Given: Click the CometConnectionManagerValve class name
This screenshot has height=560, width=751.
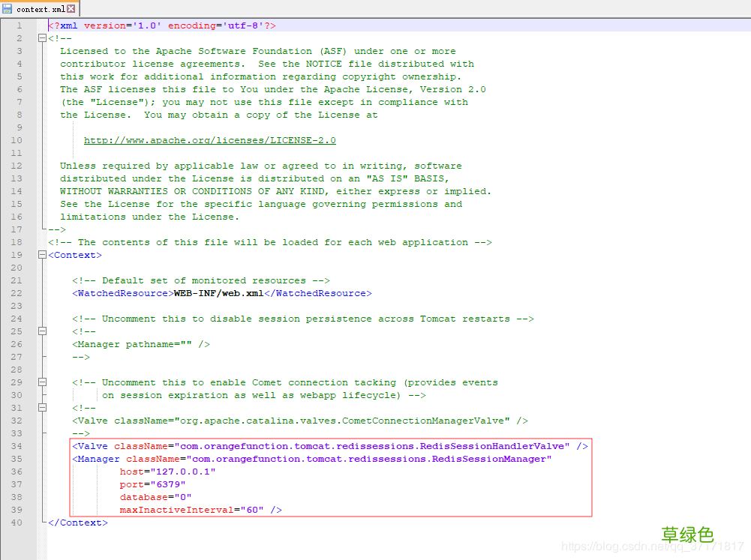Looking at the screenshot, I should click(x=423, y=421).
